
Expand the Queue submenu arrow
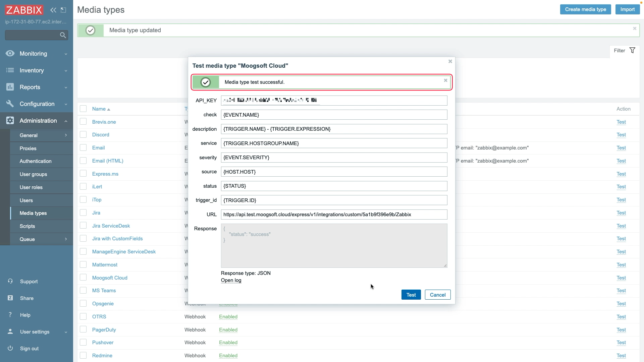click(x=66, y=239)
